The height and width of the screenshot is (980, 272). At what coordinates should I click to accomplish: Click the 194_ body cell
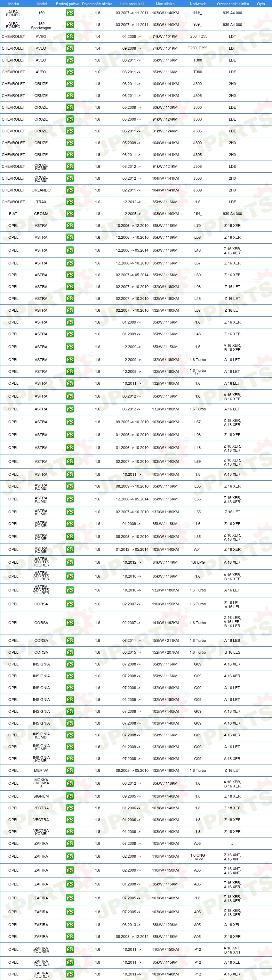pos(198,213)
